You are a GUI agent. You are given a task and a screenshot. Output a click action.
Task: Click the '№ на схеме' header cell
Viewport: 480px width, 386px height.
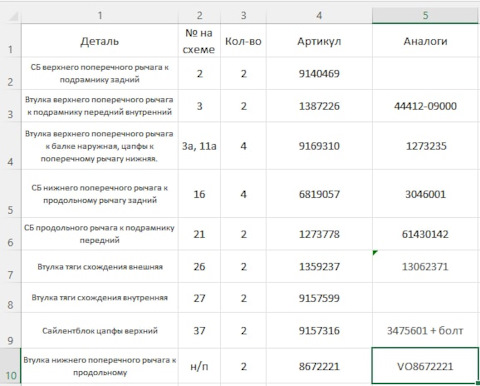pyautogui.click(x=199, y=41)
